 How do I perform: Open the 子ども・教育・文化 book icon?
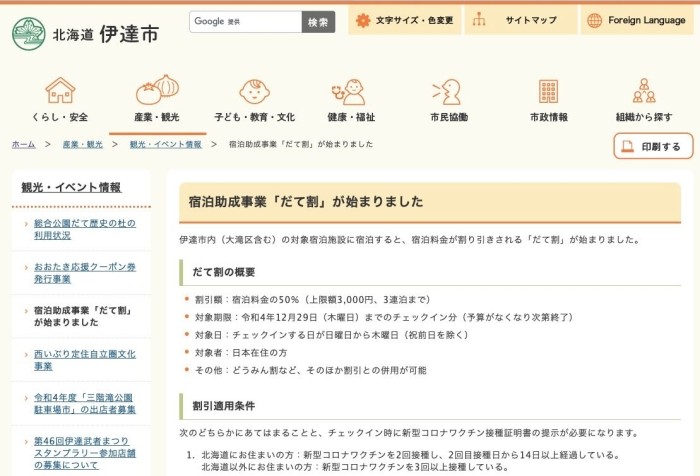pyautogui.click(x=254, y=91)
